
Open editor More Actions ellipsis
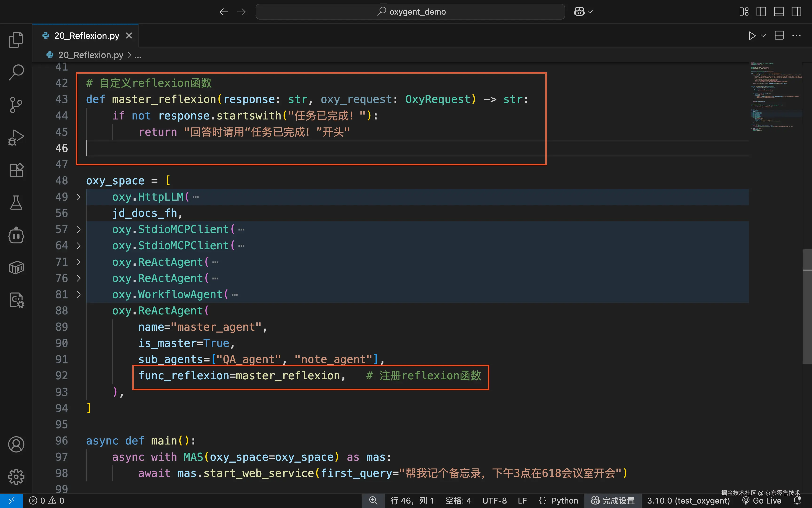(x=796, y=36)
